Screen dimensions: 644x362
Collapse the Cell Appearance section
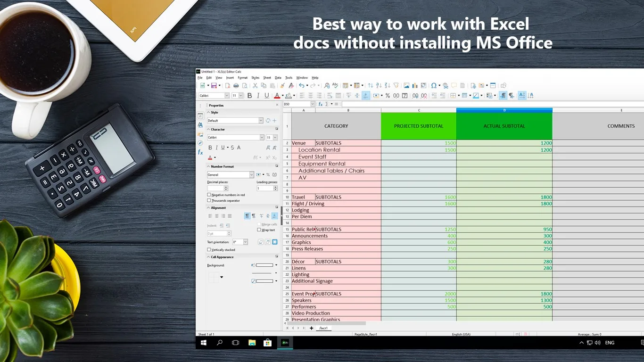(x=208, y=257)
